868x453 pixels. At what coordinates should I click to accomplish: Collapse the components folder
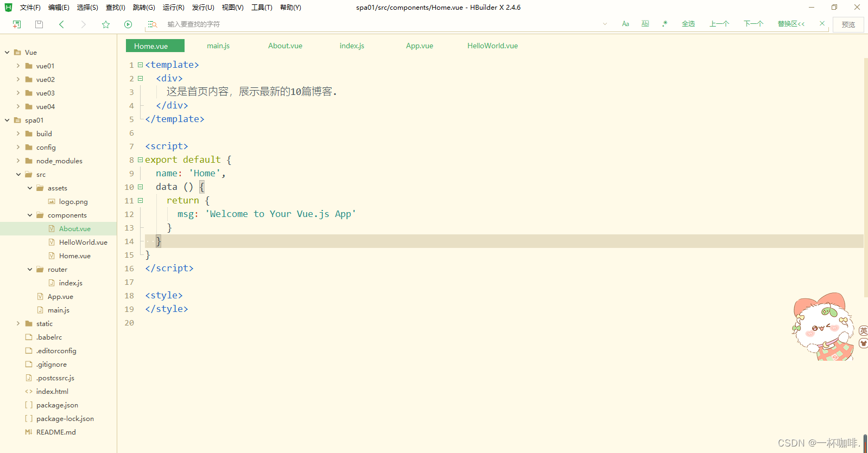[x=30, y=215]
